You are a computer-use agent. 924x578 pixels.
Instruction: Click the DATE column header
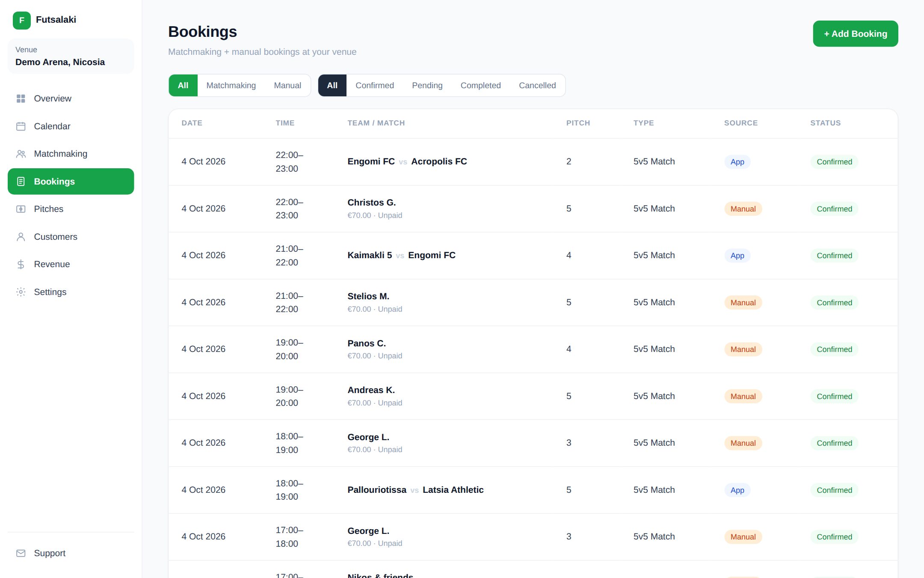click(192, 123)
